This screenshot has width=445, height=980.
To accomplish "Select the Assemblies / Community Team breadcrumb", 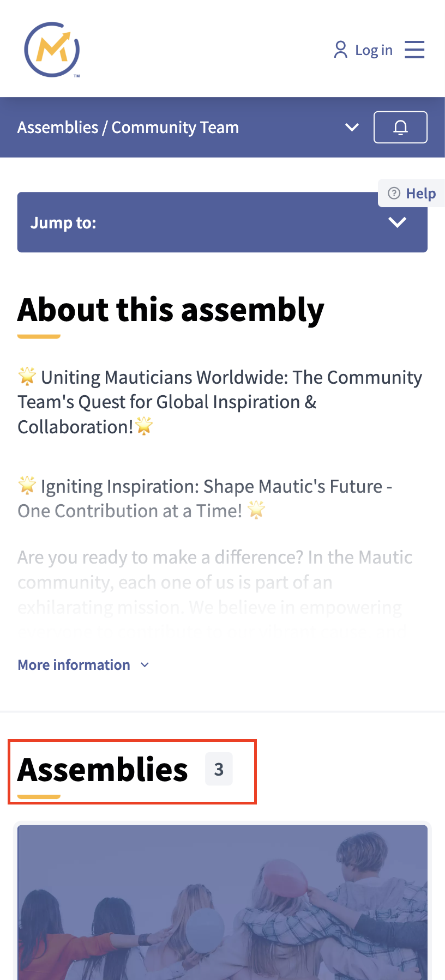I will [128, 128].
